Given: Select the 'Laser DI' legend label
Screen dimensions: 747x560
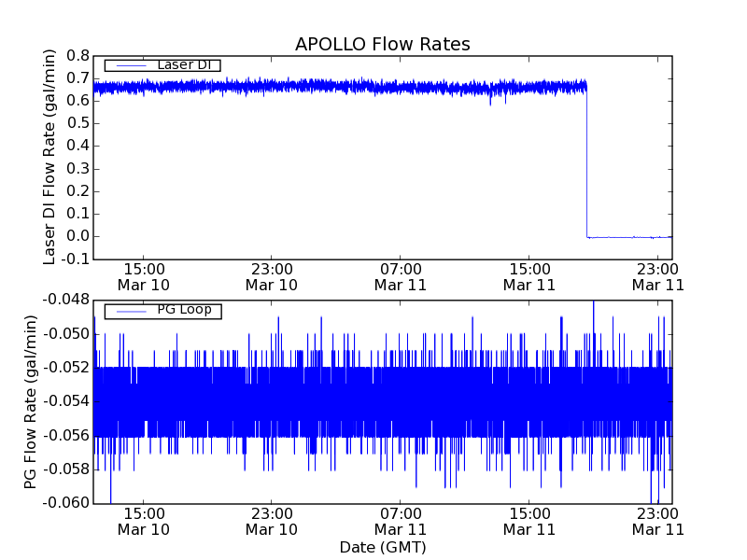Looking at the screenshot, I should point(184,64).
